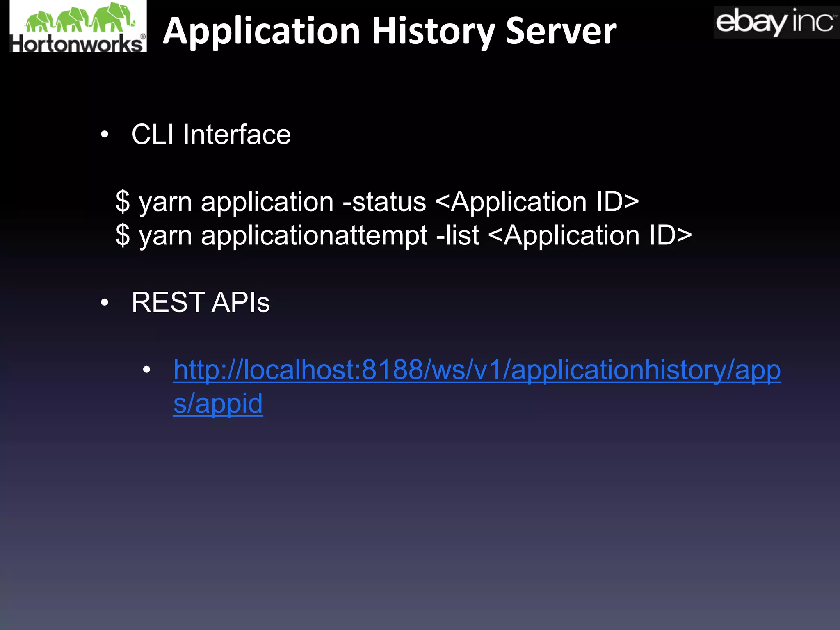The width and height of the screenshot is (840, 630).
Task: Click the ebay inc logo
Action: pyautogui.click(x=776, y=22)
